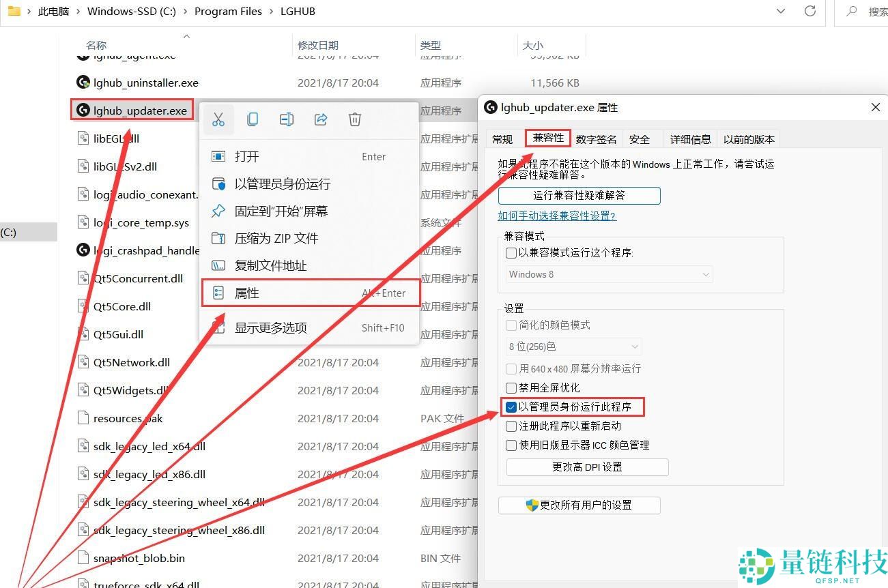
Task: Enable 以兼容模式运行这个程序 checkbox
Action: pyautogui.click(x=511, y=253)
